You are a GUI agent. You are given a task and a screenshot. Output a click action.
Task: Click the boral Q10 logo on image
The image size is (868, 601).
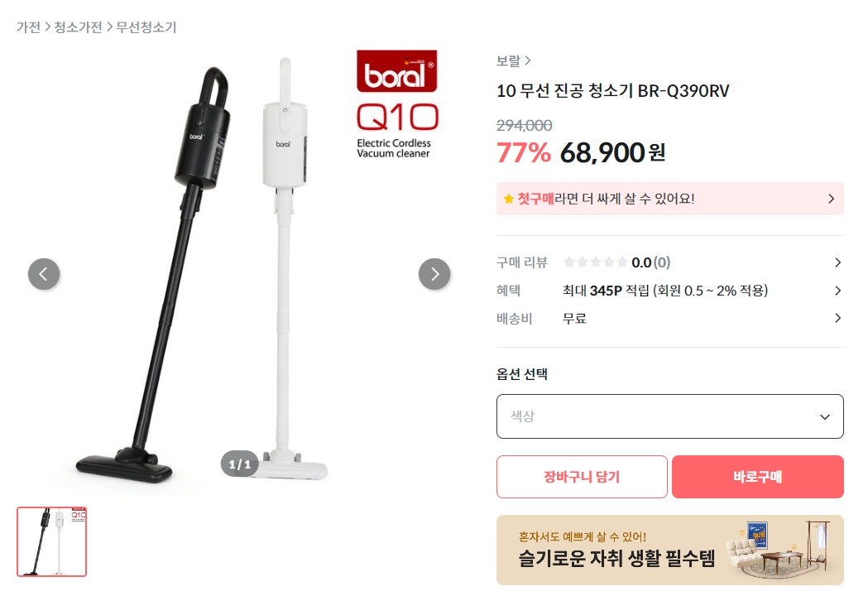pyautogui.click(x=397, y=104)
